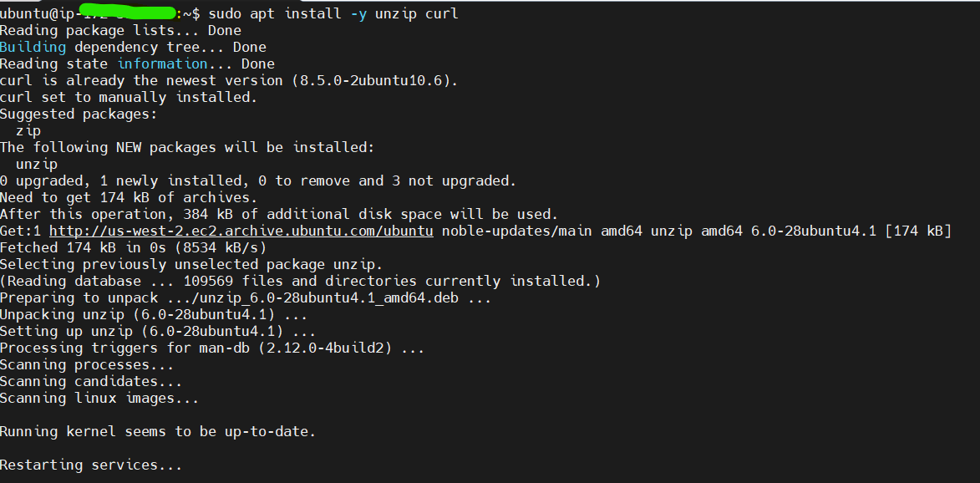Viewport: 980px width, 483px height.
Task: Click the yellow '-y' flag in the command
Action: 358,13
